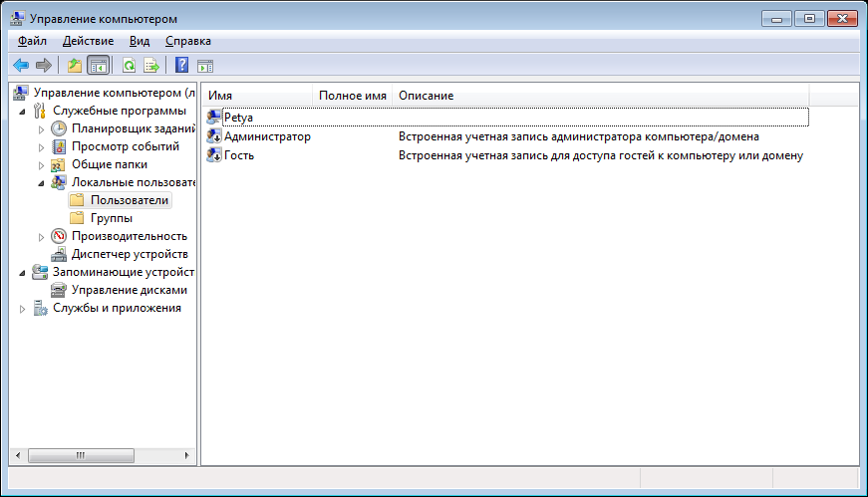Click the Гость account description text
Viewport: 868px width, 497px height.
pyautogui.click(x=601, y=155)
